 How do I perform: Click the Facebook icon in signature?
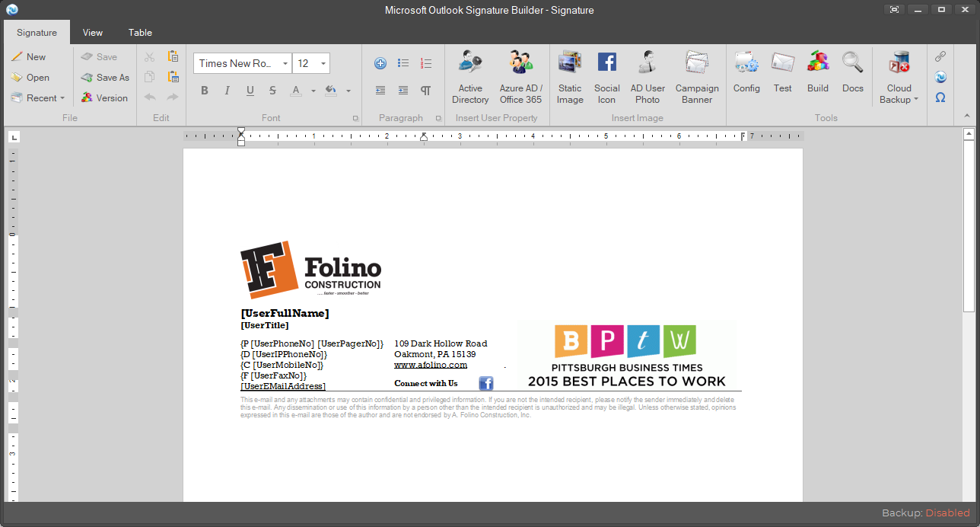click(486, 383)
